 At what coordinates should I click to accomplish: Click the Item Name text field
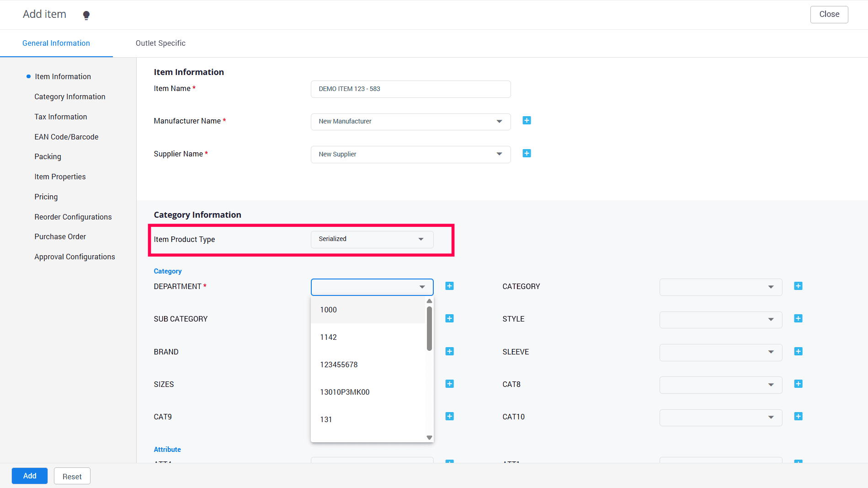[x=410, y=89]
